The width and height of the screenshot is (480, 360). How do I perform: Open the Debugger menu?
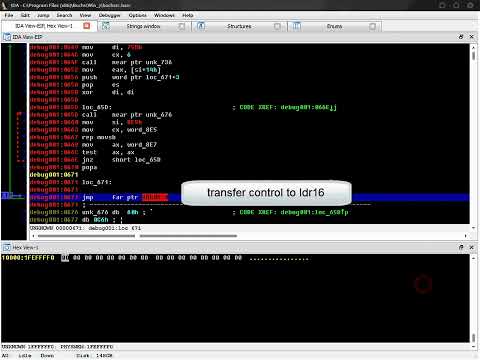109,15
